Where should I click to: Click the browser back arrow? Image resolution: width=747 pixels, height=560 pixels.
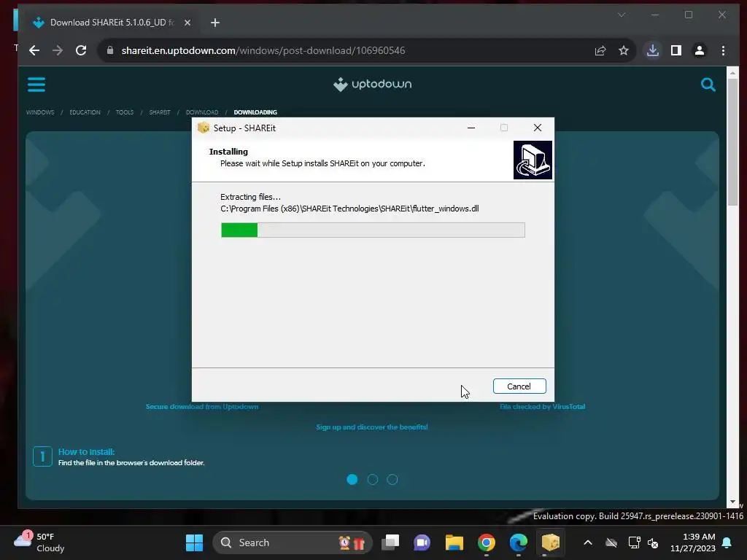pyautogui.click(x=34, y=50)
